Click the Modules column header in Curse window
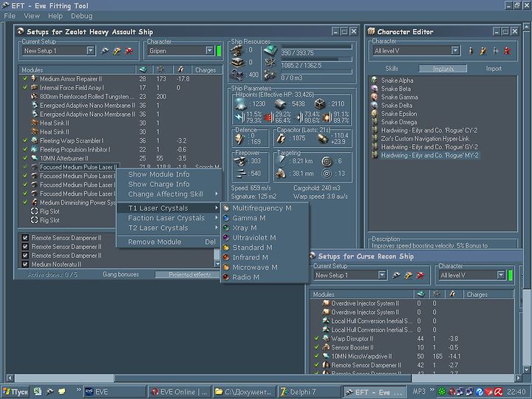The image size is (532, 399). pyautogui.click(x=363, y=294)
